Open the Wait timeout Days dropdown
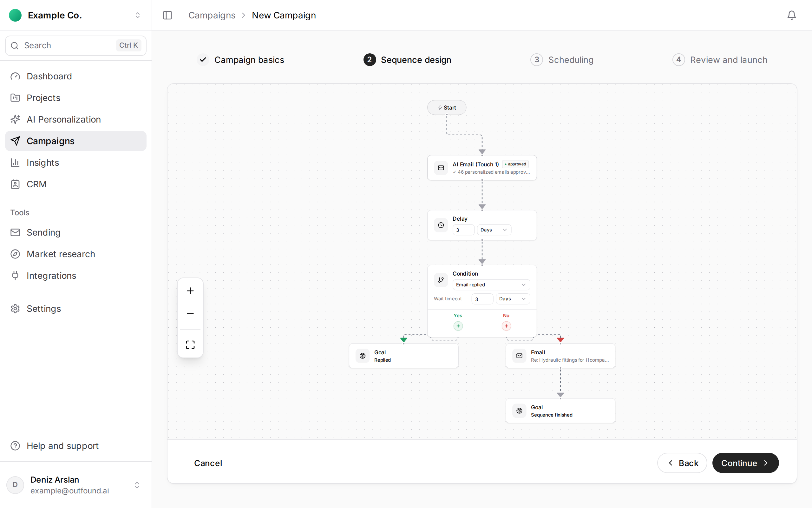812x508 pixels. [x=513, y=299]
